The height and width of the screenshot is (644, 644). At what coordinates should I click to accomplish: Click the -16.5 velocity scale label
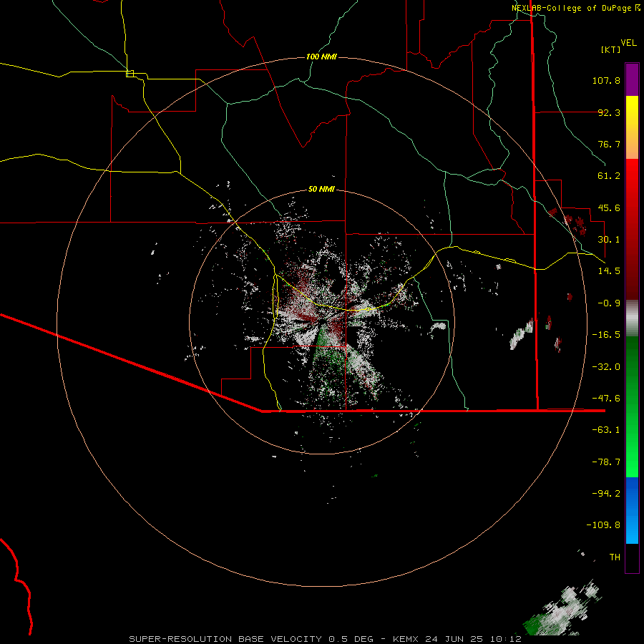[606, 335]
